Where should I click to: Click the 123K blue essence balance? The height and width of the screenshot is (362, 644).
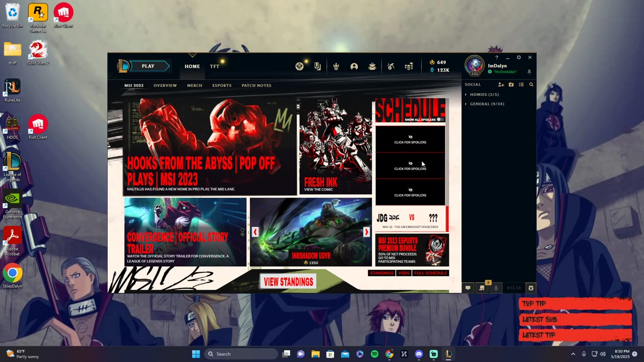coord(439,70)
